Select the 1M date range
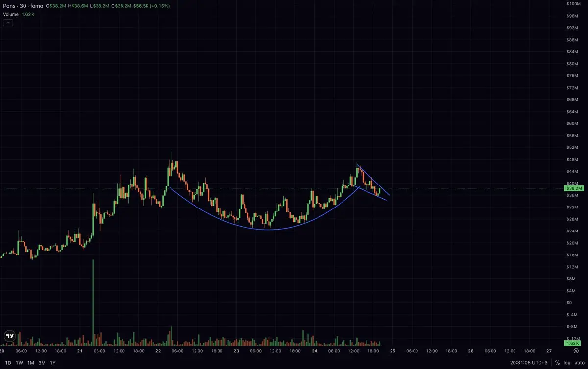Image resolution: width=588 pixels, height=369 pixels. pos(31,363)
